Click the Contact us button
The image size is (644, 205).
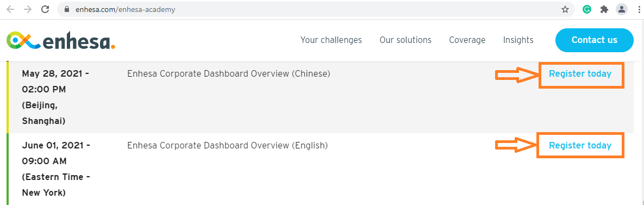595,40
